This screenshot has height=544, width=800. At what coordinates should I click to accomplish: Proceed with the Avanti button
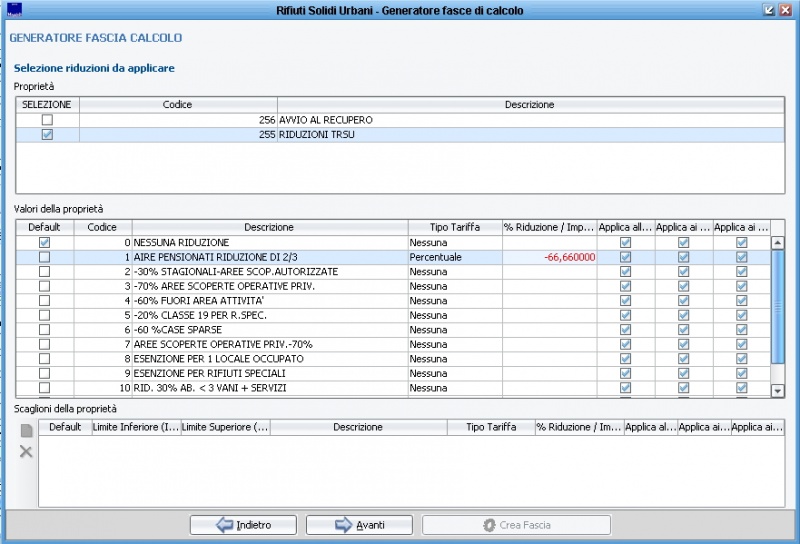[x=359, y=525]
